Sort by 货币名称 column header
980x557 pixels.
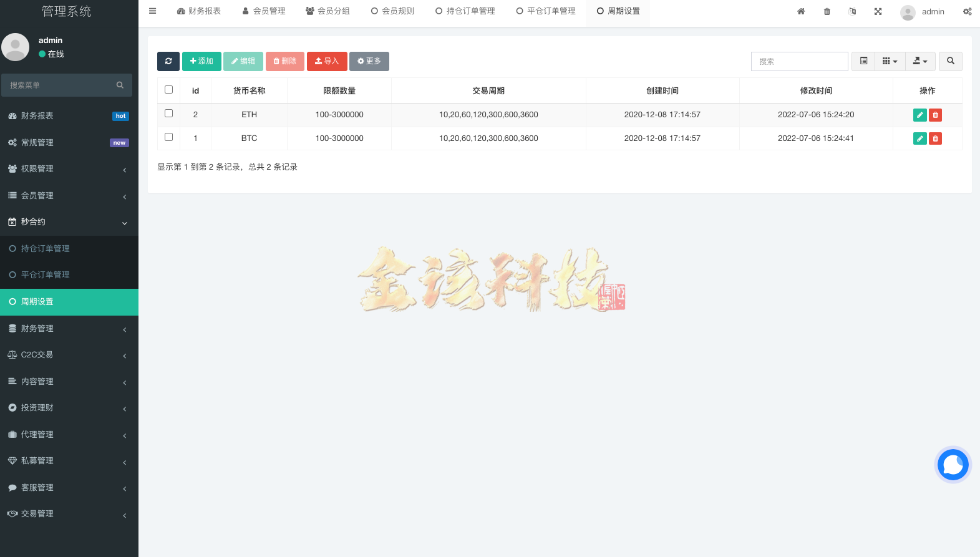250,91
